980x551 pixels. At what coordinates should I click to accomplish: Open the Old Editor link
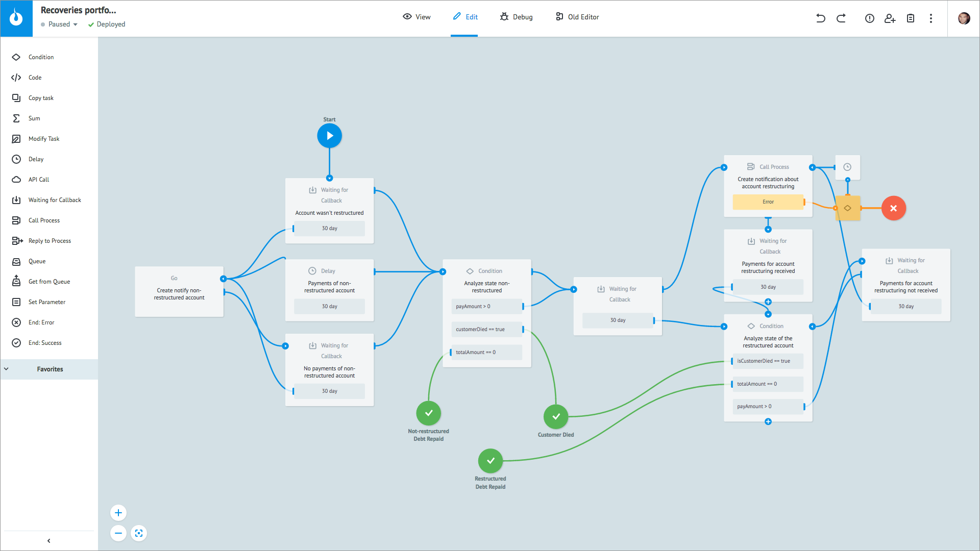click(x=577, y=17)
